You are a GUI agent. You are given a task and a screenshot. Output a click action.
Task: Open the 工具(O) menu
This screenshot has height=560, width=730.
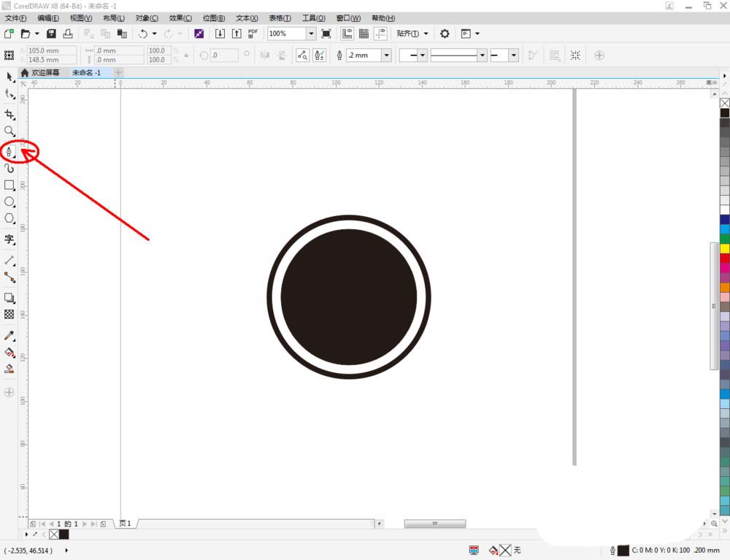tap(314, 18)
